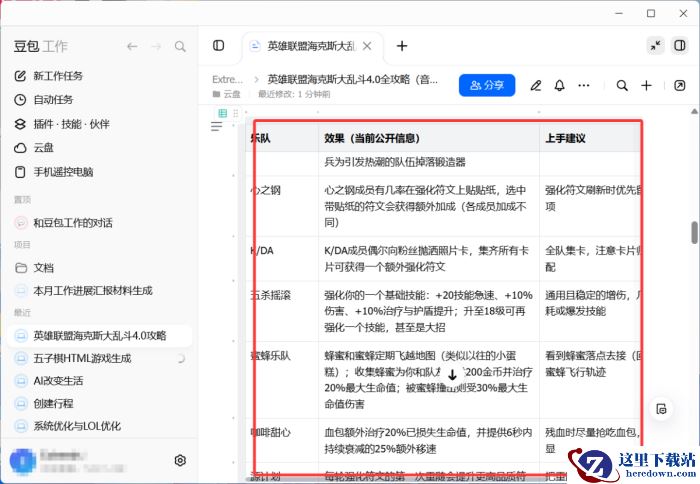Click the forward arrow in the sidebar header
Image resolution: width=700 pixels, height=484 pixels.
156,46
